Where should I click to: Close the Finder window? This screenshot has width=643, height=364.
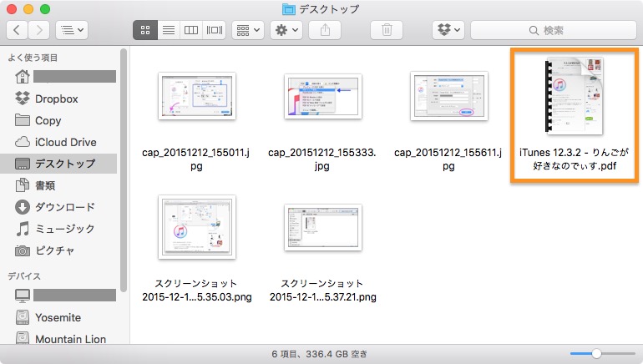click(11, 9)
